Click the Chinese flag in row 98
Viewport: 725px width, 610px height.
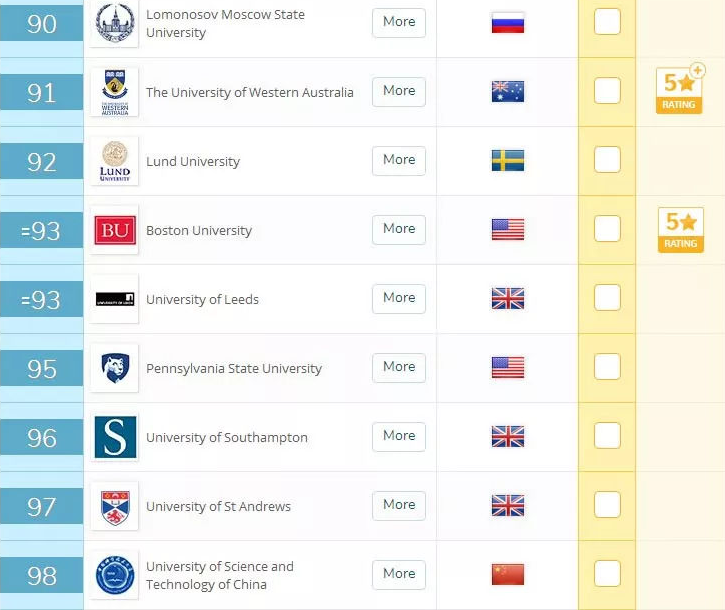(x=508, y=574)
